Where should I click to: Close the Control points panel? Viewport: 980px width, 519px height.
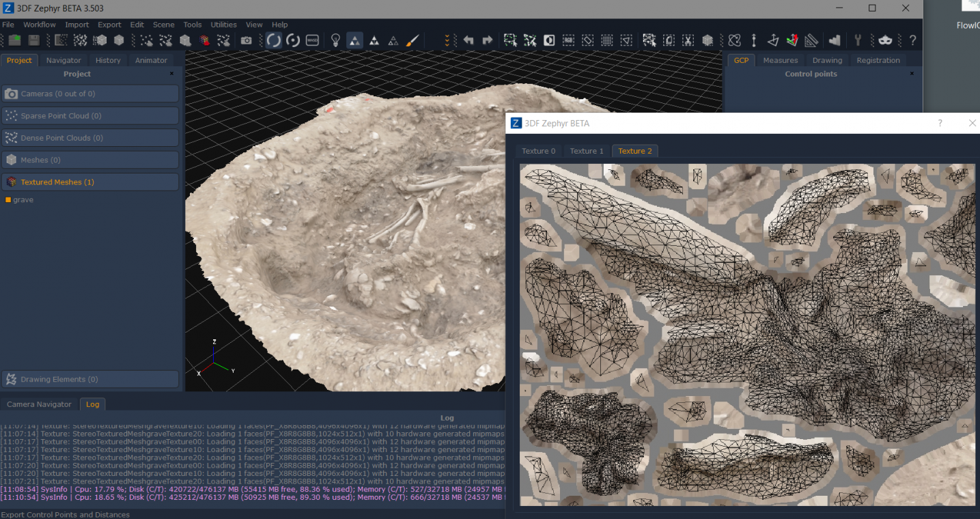click(911, 74)
